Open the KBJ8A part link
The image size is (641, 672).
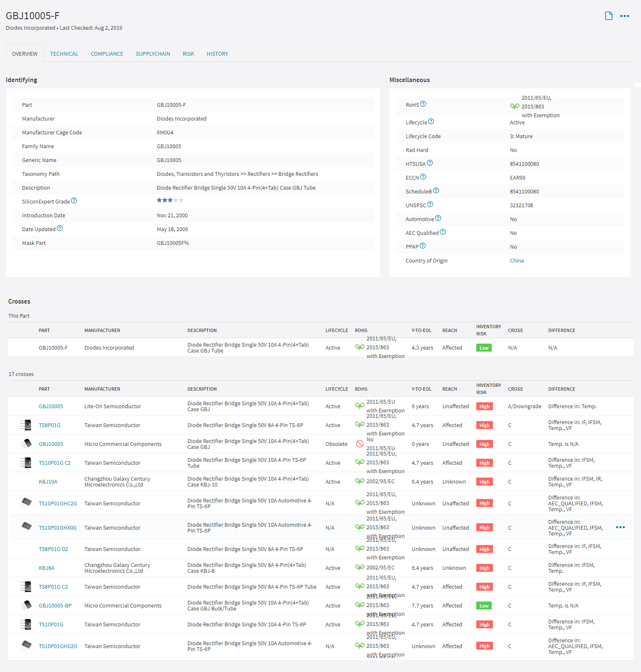[x=46, y=568]
